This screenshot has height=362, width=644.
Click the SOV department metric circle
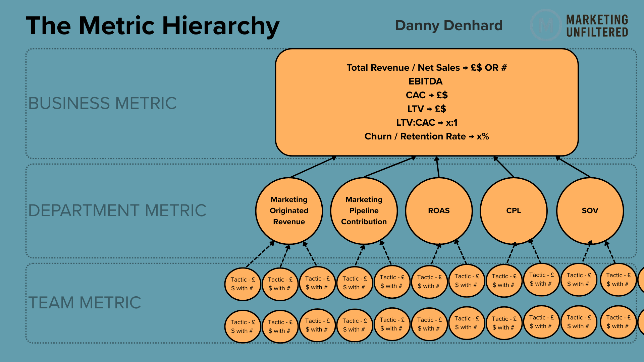[x=590, y=210]
